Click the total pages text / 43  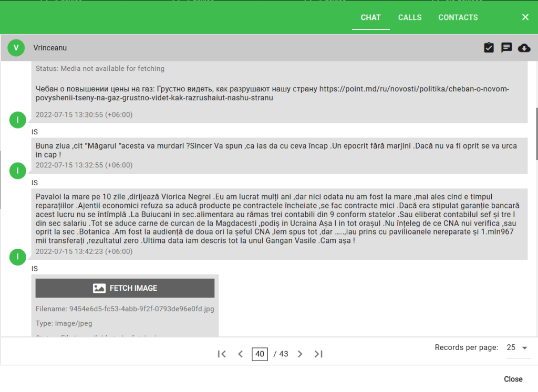(x=281, y=354)
